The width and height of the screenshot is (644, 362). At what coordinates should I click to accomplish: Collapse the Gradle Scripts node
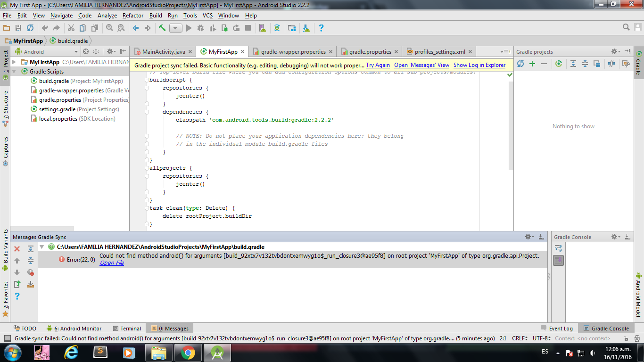click(14, 72)
